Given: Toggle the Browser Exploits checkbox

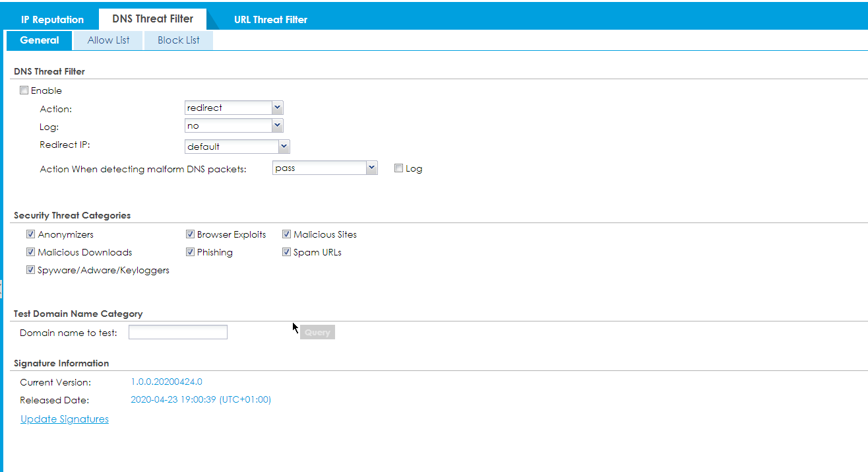Looking at the screenshot, I should 190,234.
